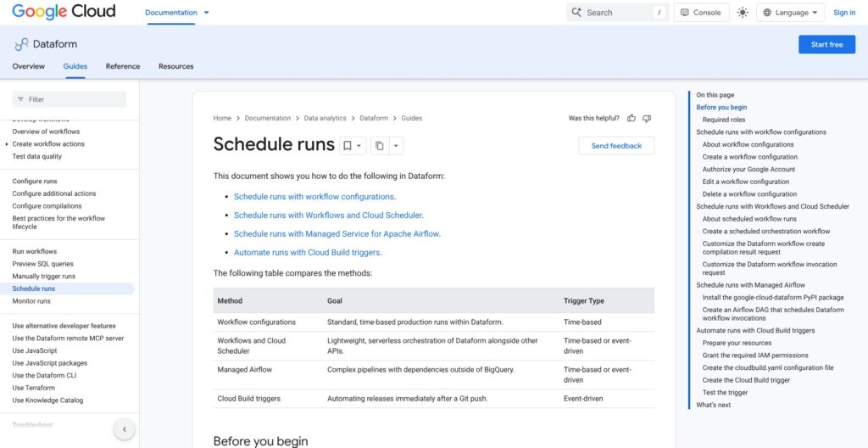Jump to Authorize your Google Account outline link
This screenshot has width=868, height=448.
(748, 169)
